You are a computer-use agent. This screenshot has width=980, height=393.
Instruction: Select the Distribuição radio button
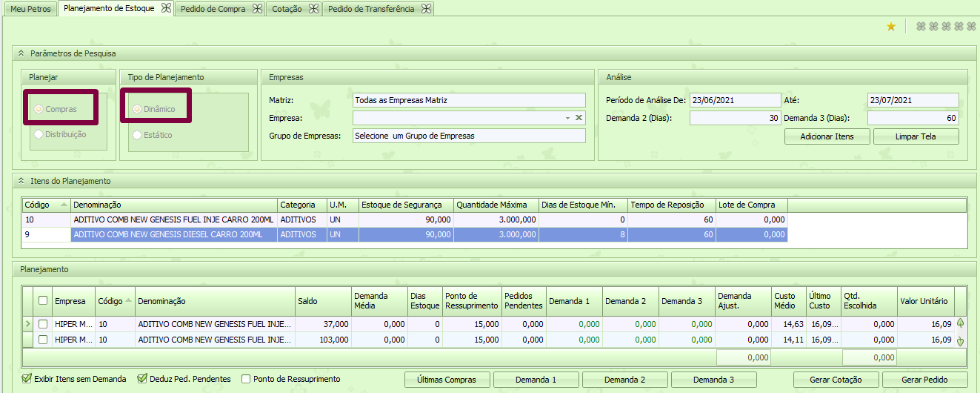coord(39,135)
